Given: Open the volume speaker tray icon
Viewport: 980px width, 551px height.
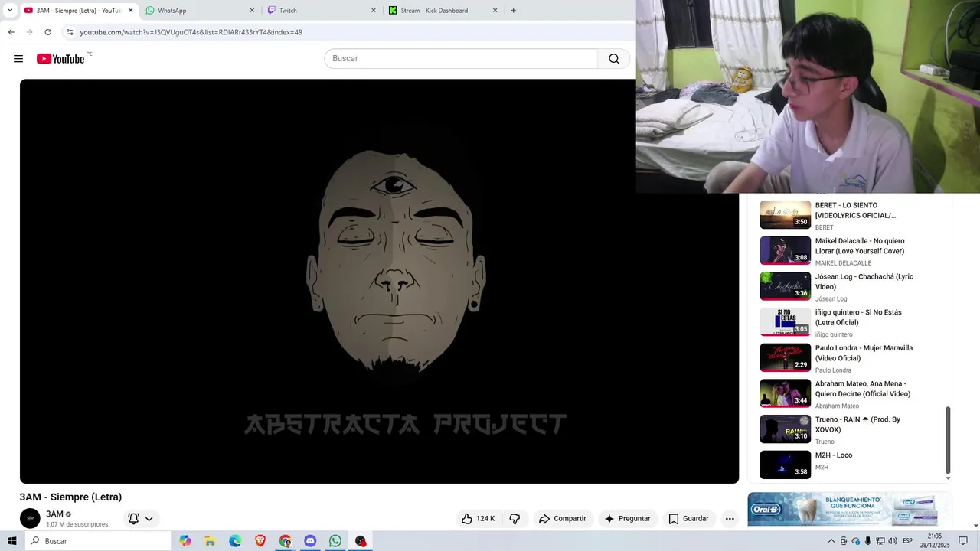Looking at the screenshot, I should pyautogui.click(x=893, y=541).
